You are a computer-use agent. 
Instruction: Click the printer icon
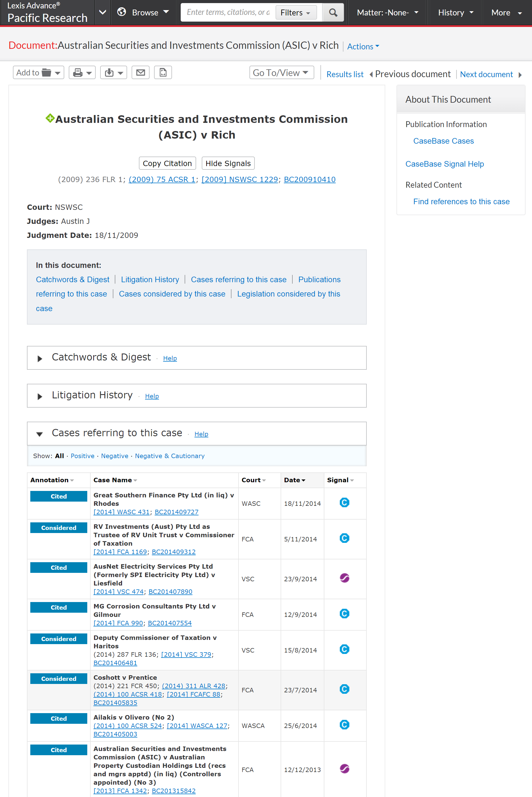pyautogui.click(x=82, y=73)
